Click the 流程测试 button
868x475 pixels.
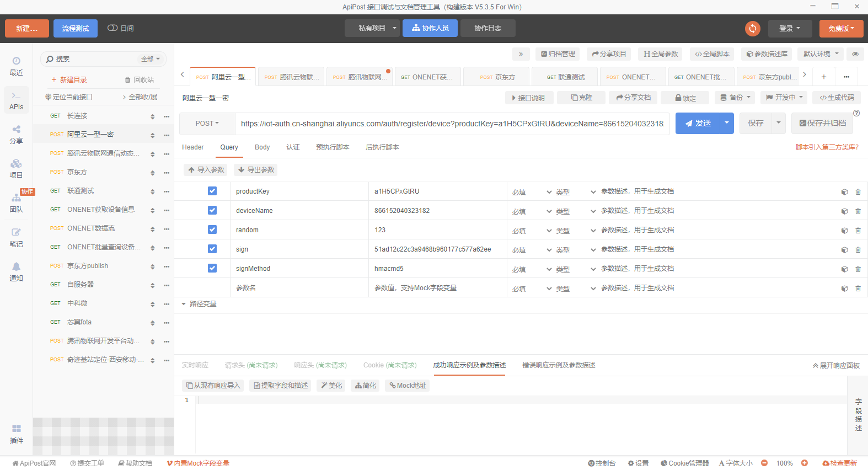click(76, 28)
